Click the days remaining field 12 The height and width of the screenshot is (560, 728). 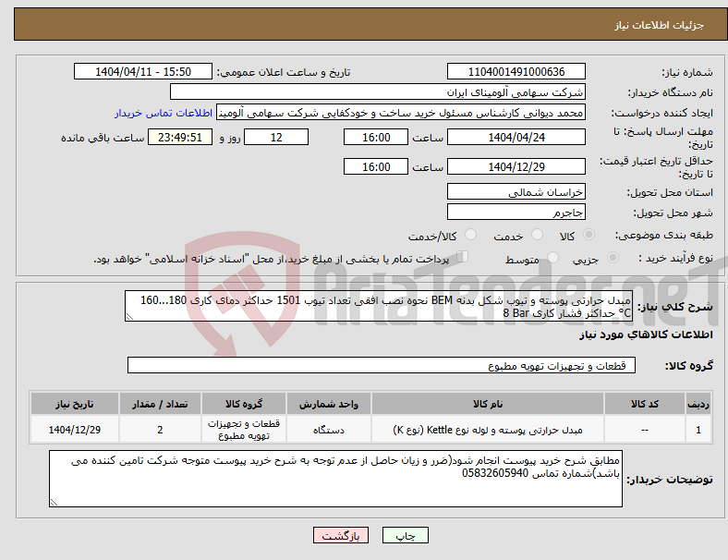pyautogui.click(x=276, y=138)
